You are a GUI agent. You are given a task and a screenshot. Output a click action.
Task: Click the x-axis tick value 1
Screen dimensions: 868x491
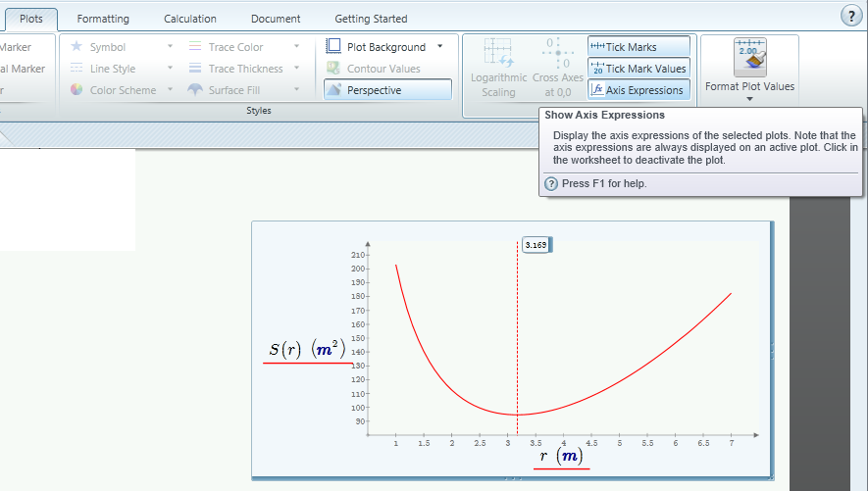click(x=396, y=443)
